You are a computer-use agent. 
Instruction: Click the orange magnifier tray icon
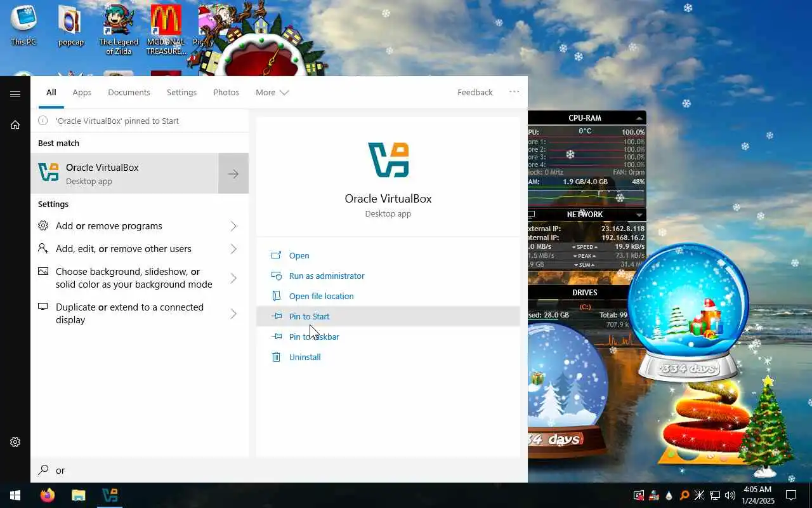(684, 495)
